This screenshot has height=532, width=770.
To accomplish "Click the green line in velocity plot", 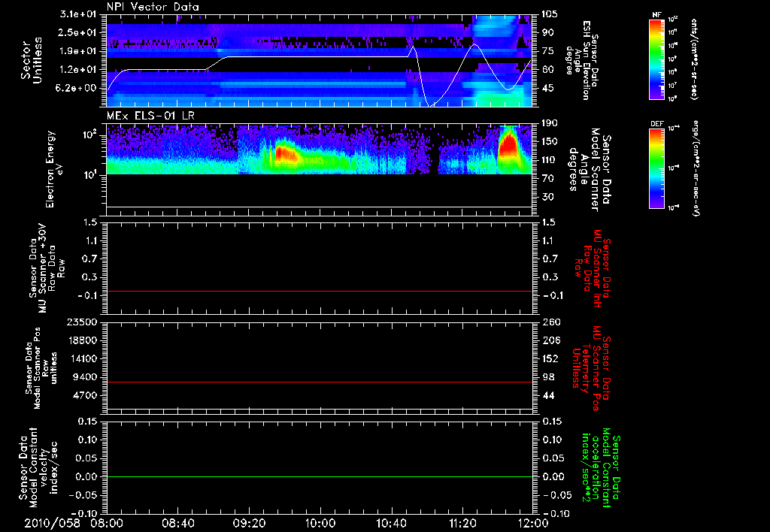I will pyautogui.click(x=320, y=476).
